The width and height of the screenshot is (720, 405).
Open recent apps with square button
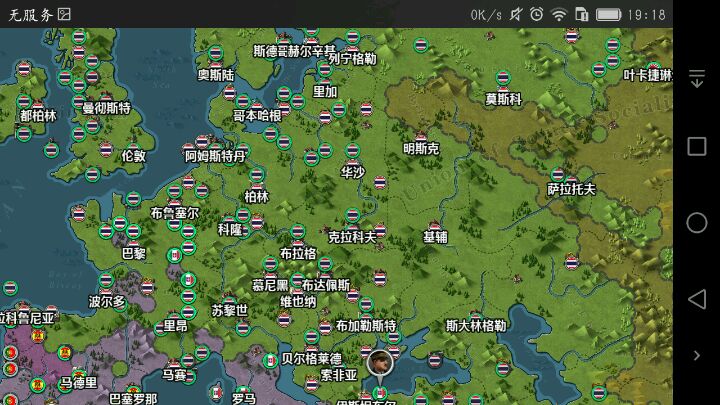(x=697, y=147)
